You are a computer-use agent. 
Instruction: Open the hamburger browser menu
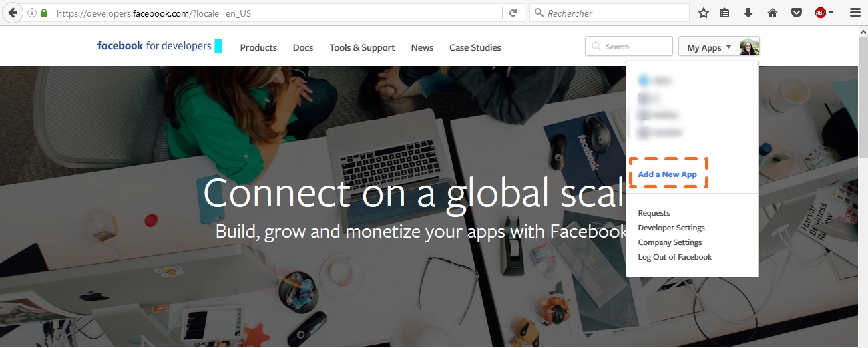click(x=855, y=13)
